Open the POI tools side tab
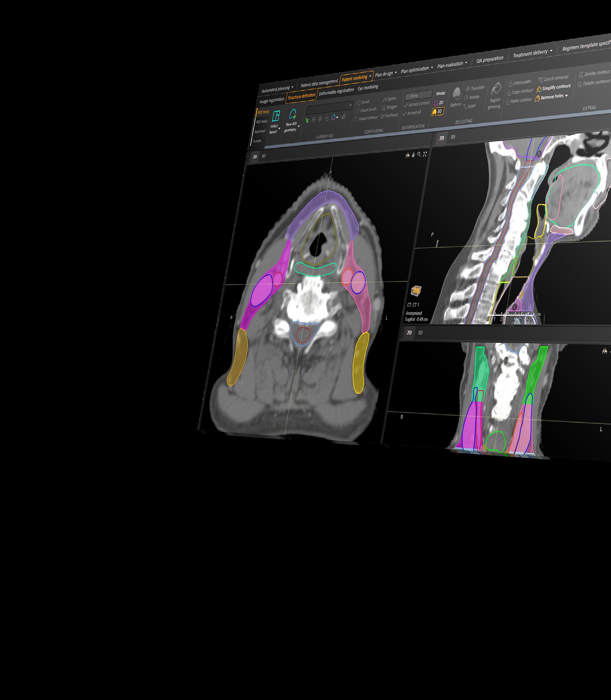This screenshot has width=611, height=700. 262,122
